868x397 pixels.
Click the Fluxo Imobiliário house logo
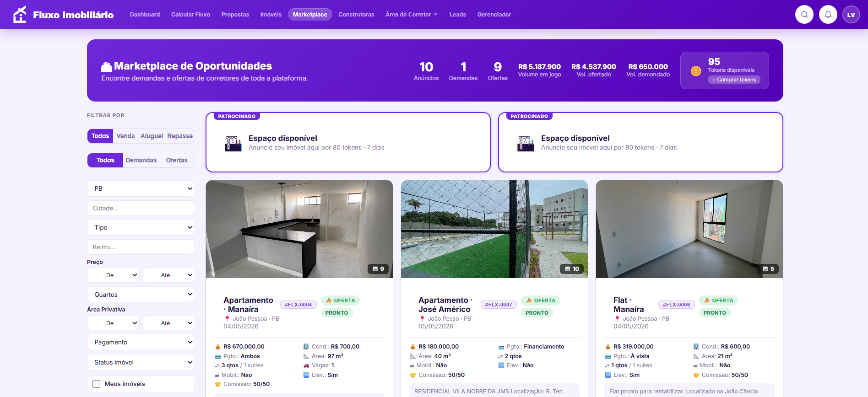[20, 15]
